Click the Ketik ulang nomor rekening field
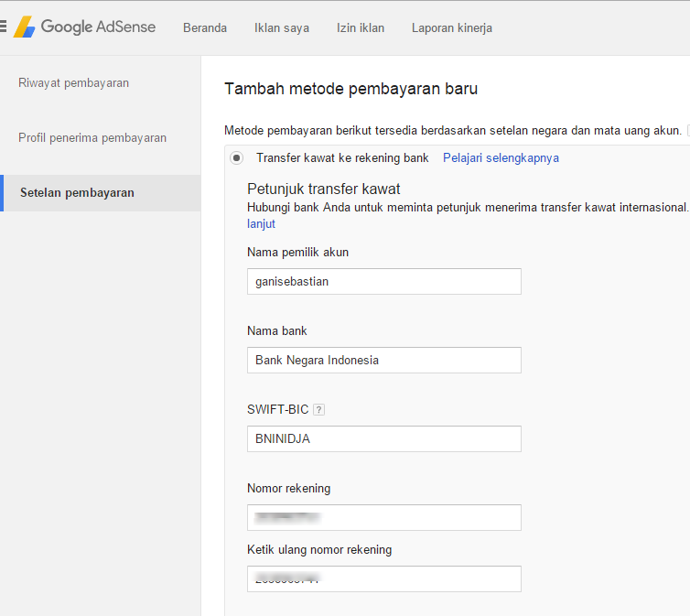 pyautogui.click(x=384, y=578)
